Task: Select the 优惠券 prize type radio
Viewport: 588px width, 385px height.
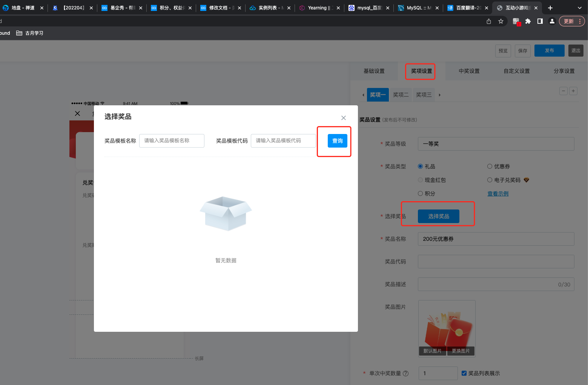Action: coord(490,166)
